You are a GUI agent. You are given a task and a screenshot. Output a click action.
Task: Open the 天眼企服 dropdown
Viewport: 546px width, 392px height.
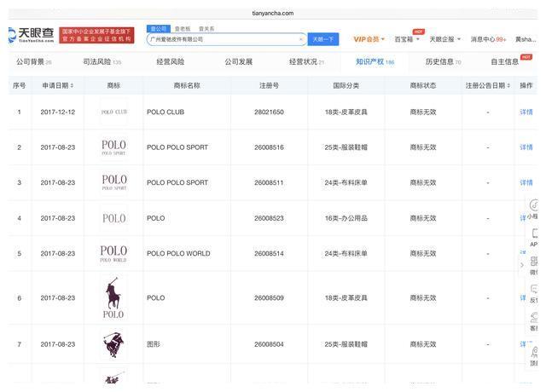pos(444,39)
